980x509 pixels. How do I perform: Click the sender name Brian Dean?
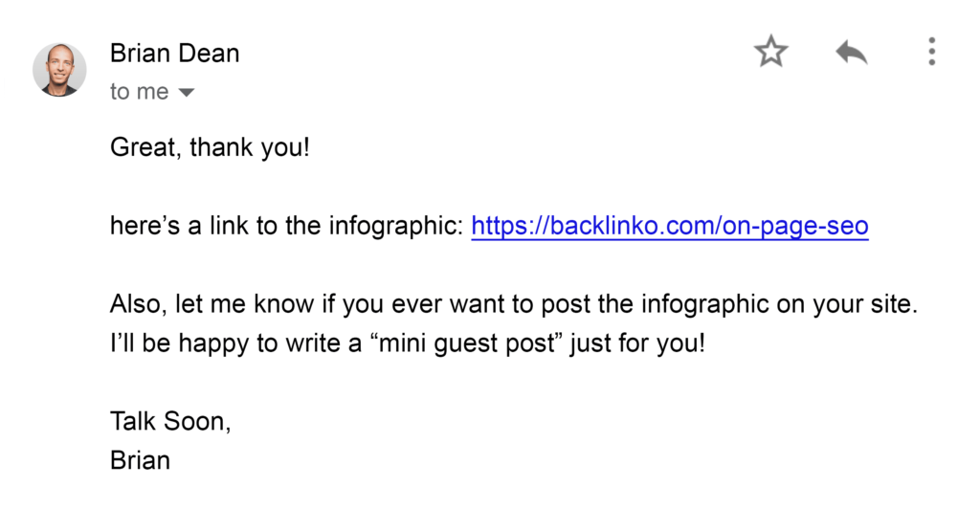[x=174, y=53]
